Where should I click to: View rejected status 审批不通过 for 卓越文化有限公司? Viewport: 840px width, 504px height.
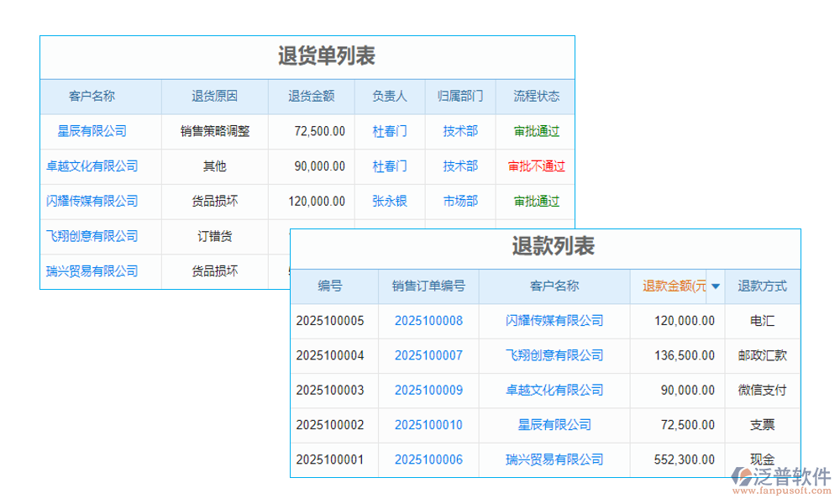535,166
